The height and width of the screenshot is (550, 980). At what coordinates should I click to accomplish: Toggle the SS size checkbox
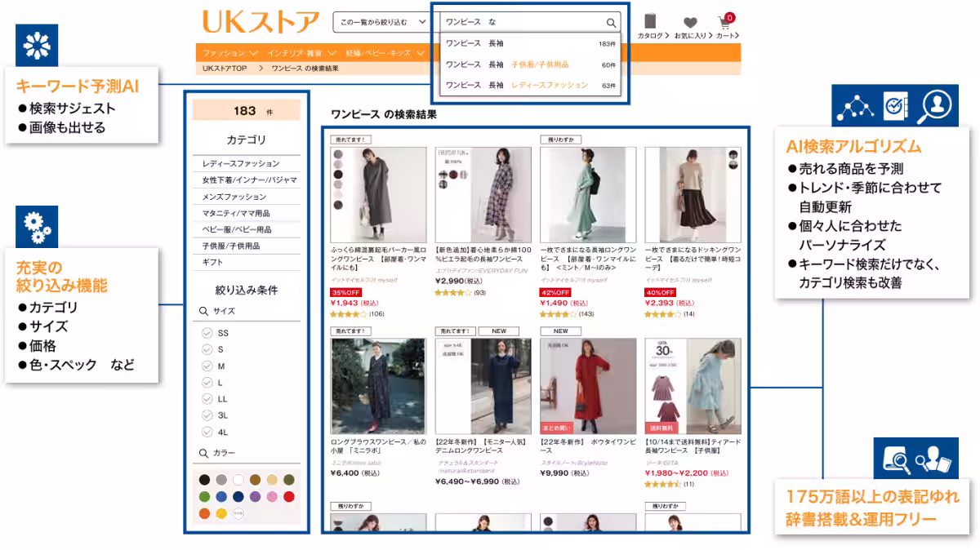point(207,333)
